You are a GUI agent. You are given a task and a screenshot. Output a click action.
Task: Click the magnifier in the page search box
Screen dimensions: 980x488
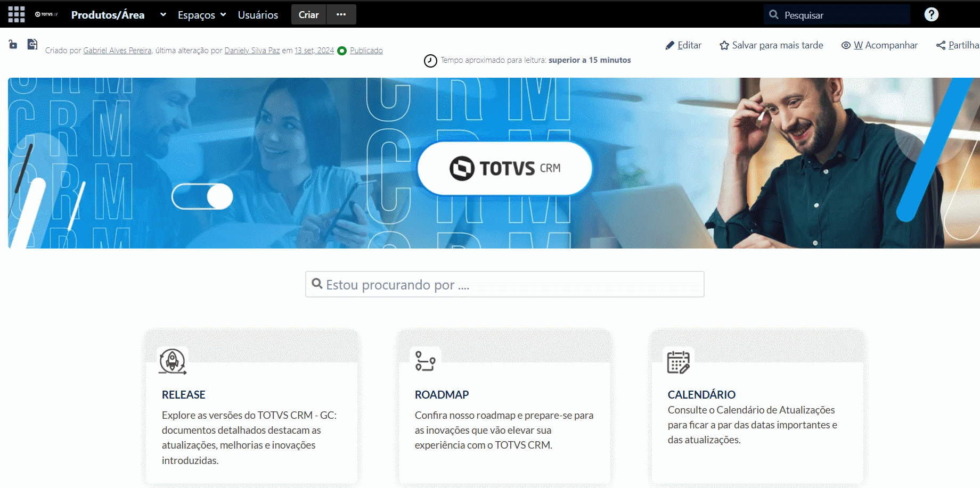317,284
